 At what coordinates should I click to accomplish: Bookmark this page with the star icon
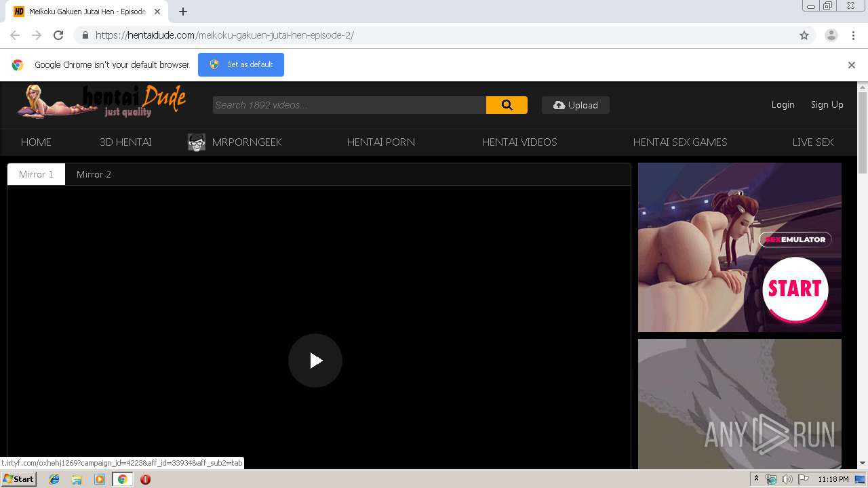[x=804, y=35]
